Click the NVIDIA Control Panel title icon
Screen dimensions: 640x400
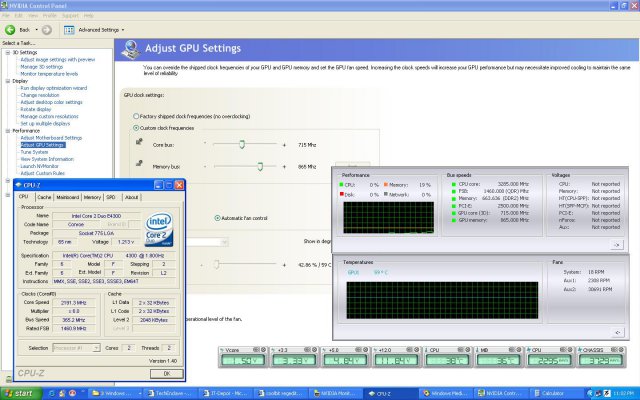tap(4, 5)
